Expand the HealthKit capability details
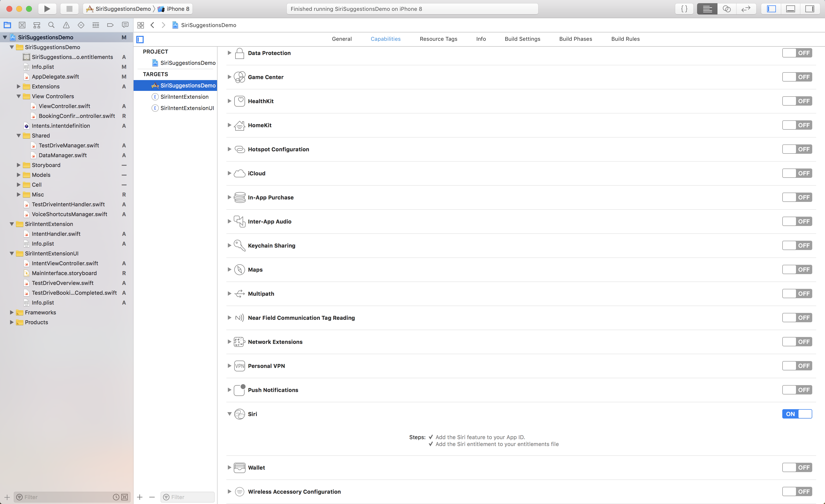The width and height of the screenshot is (825, 504). click(x=229, y=101)
